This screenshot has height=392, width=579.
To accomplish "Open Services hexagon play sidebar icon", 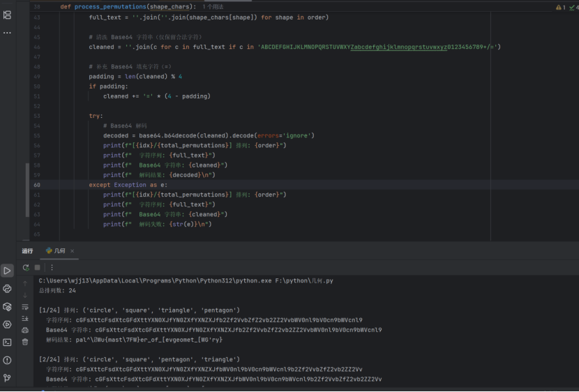I will (7, 324).
